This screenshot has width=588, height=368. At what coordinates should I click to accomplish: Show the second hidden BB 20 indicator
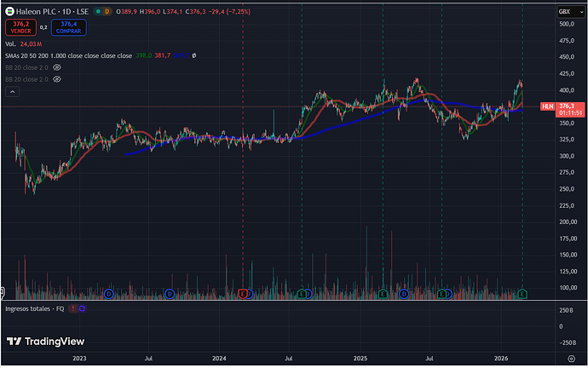click(57, 78)
